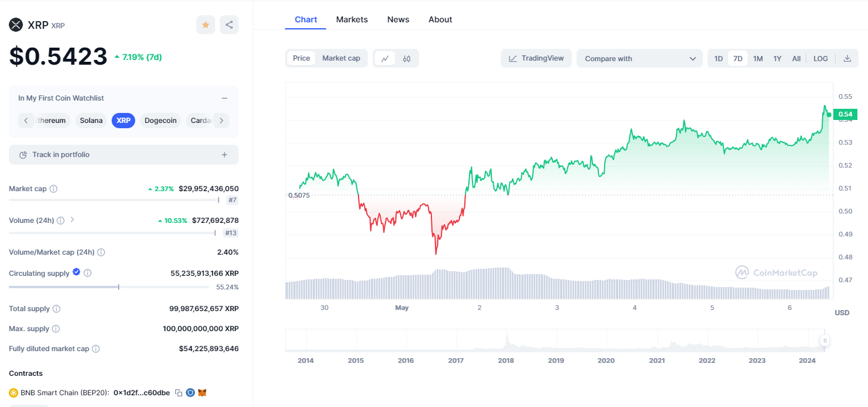Click the green 0.54 current price marker
Viewport: 868px width, 407px height.
point(845,114)
